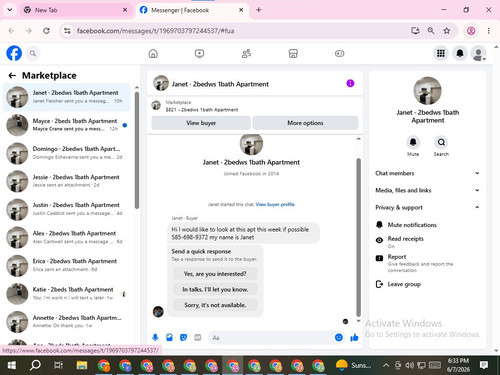500x375 pixels.
Task: Open Alex's 2bedws 1bath Apartment chat
Action: [67, 237]
